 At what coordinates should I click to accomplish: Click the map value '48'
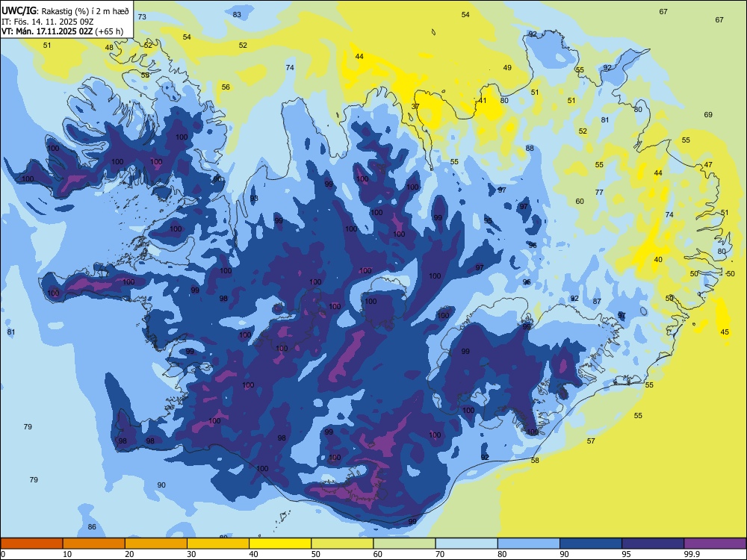[x=109, y=47]
